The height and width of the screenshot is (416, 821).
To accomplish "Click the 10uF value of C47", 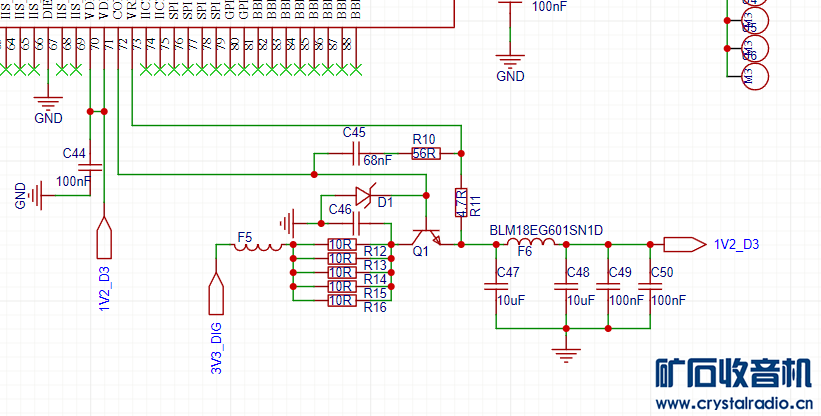I will pos(511,300).
